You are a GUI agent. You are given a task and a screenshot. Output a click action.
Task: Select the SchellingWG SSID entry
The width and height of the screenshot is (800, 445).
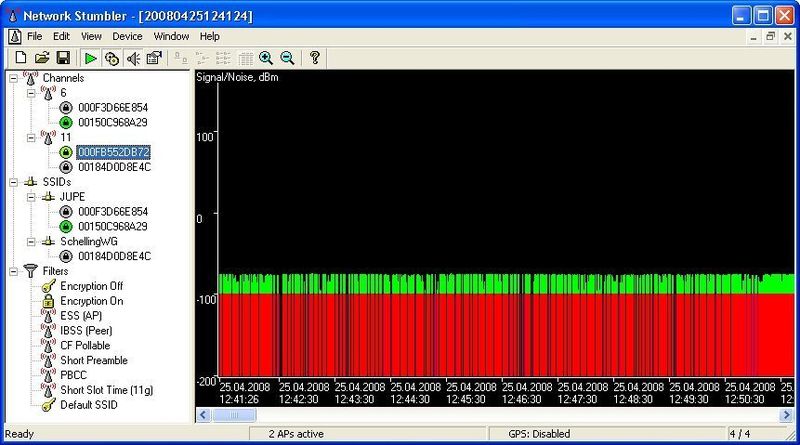coord(89,241)
